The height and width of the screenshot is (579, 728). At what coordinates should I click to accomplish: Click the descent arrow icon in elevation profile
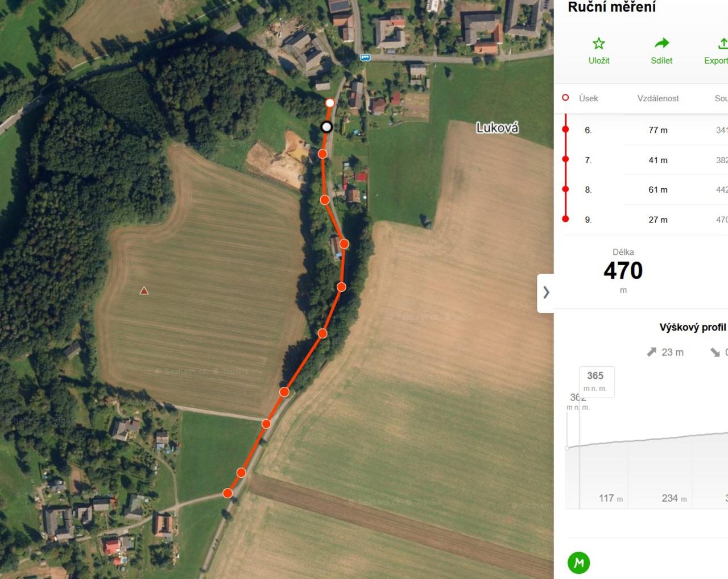tap(715, 352)
